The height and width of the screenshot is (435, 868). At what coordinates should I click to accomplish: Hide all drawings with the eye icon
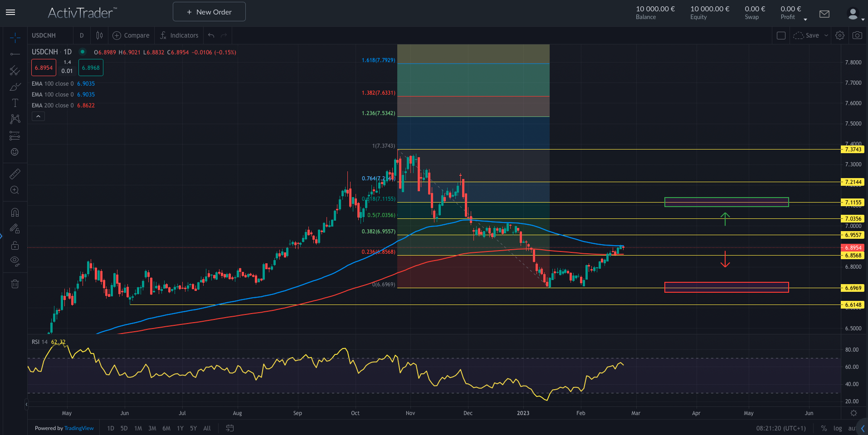(x=15, y=261)
